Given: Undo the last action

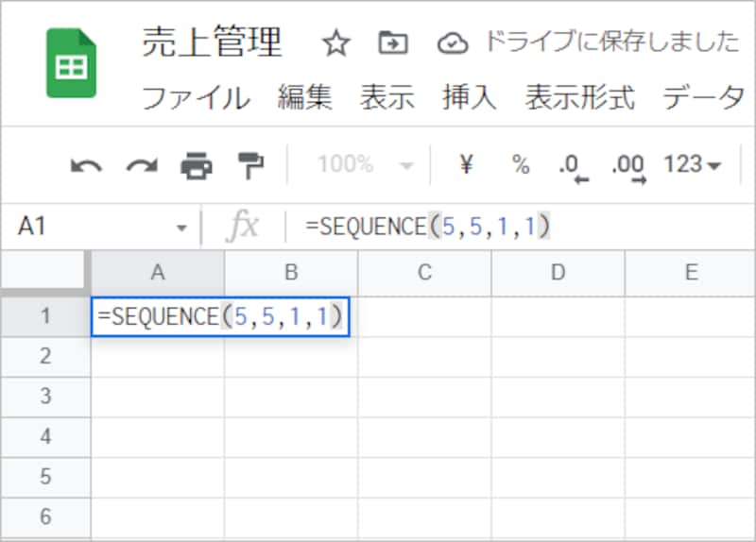Looking at the screenshot, I should (86, 166).
